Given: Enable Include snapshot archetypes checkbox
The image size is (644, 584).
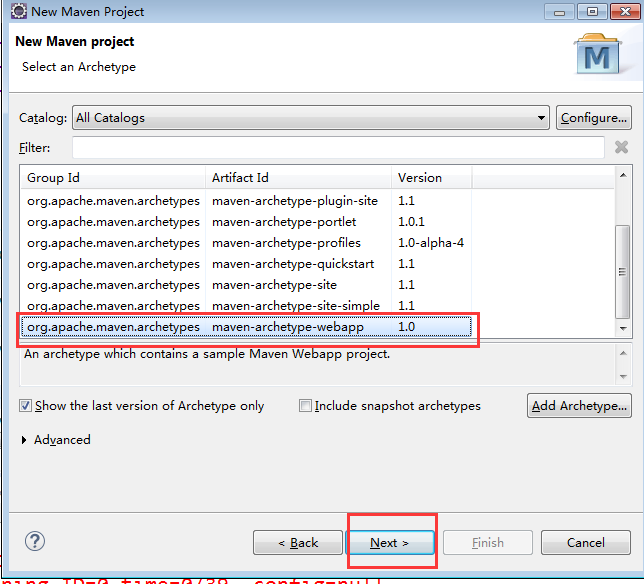Looking at the screenshot, I should point(305,406).
